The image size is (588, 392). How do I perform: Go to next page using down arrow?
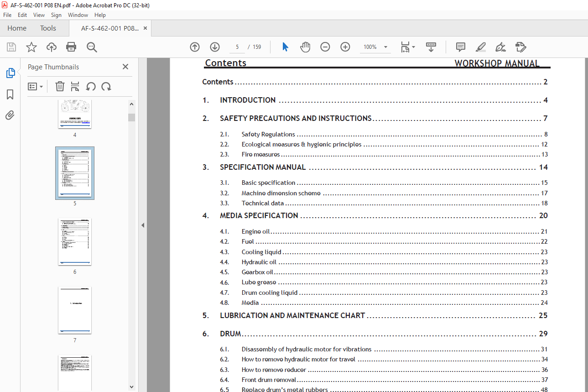215,47
